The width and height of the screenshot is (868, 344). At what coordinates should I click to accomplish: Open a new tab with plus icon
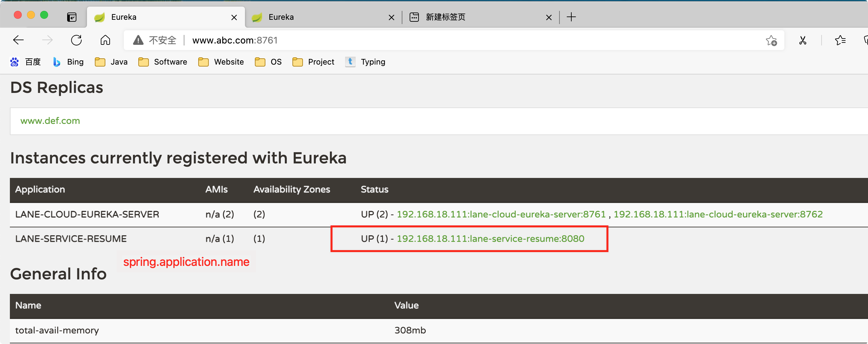click(571, 17)
